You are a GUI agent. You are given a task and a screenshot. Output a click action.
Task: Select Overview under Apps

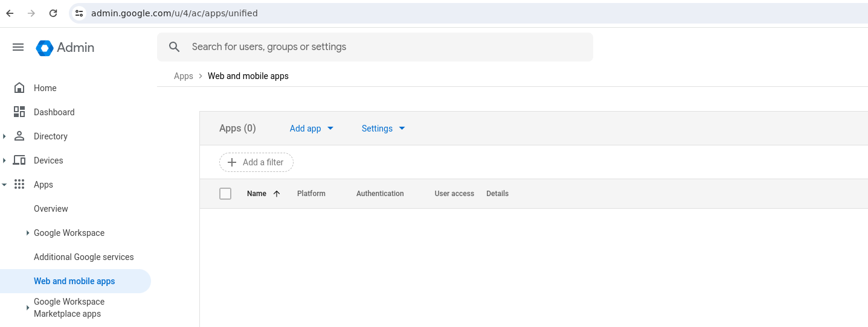pyautogui.click(x=51, y=209)
